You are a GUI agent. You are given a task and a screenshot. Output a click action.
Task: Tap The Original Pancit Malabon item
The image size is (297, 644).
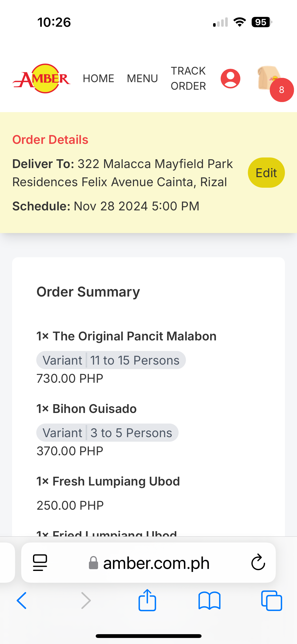[x=126, y=336]
